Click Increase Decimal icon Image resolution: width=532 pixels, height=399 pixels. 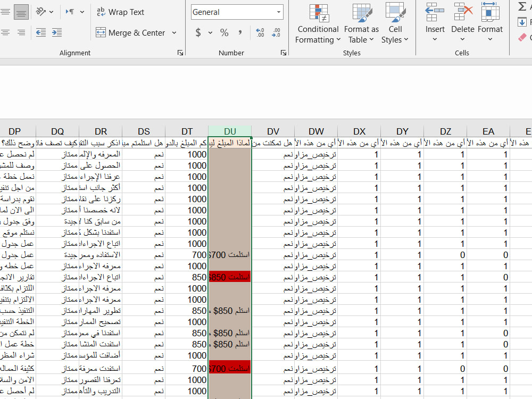click(x=260, y=32)
